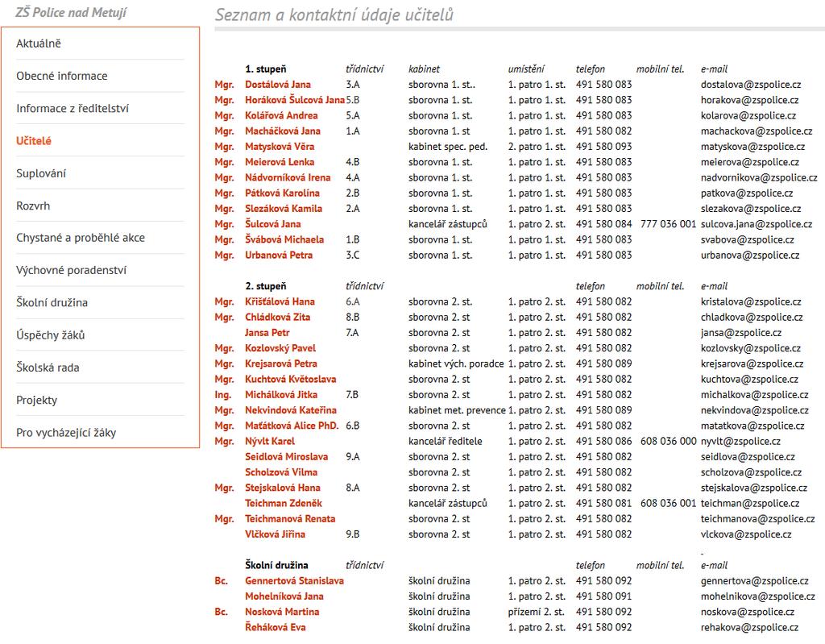Click on Kuchtová Květoslava
The height and width of the screenshot is (644, 825).
pos(290,380)
